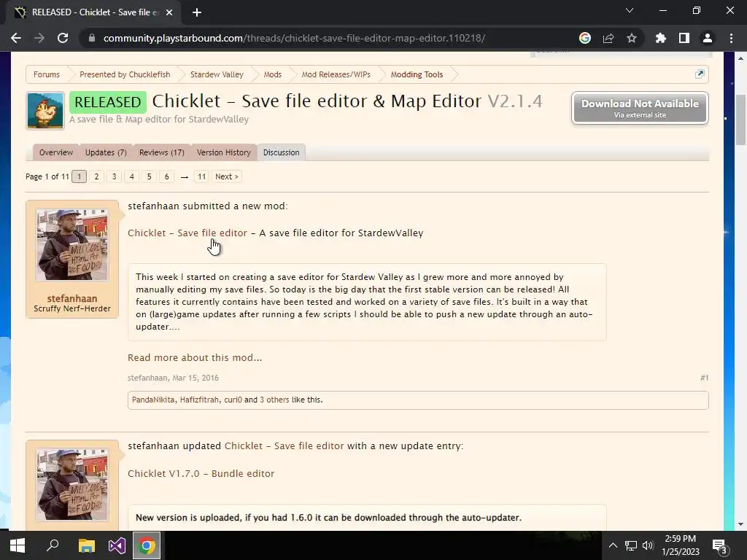The width and height of the screenshot is (747, 560).
Task: Click the browser forward arrow
Action: (x=39, y=38)
